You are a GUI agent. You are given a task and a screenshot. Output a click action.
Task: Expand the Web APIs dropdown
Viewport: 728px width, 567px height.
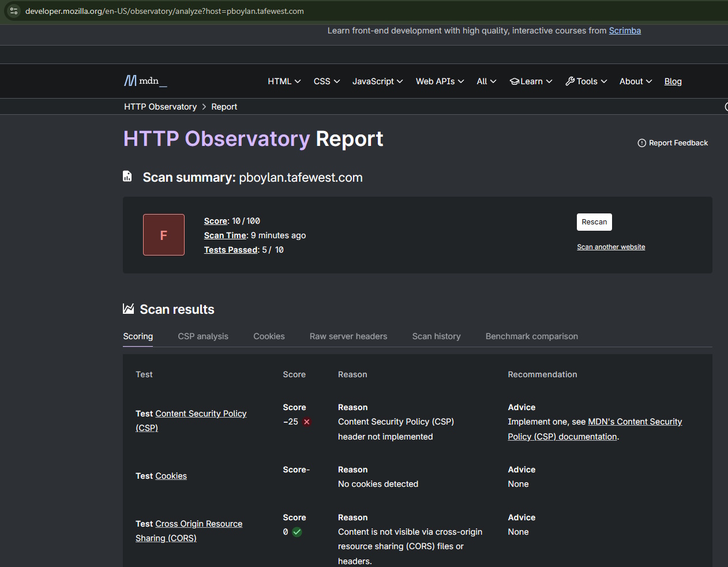point(440,81)
